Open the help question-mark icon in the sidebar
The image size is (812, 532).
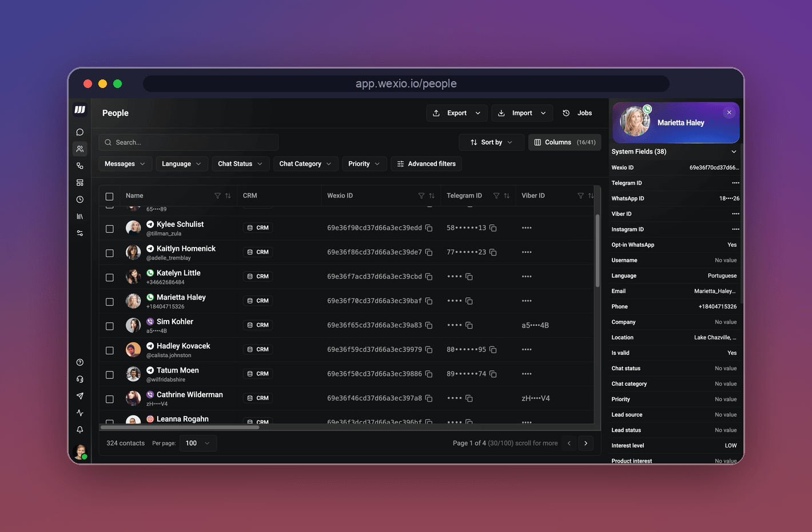[80, 362]
